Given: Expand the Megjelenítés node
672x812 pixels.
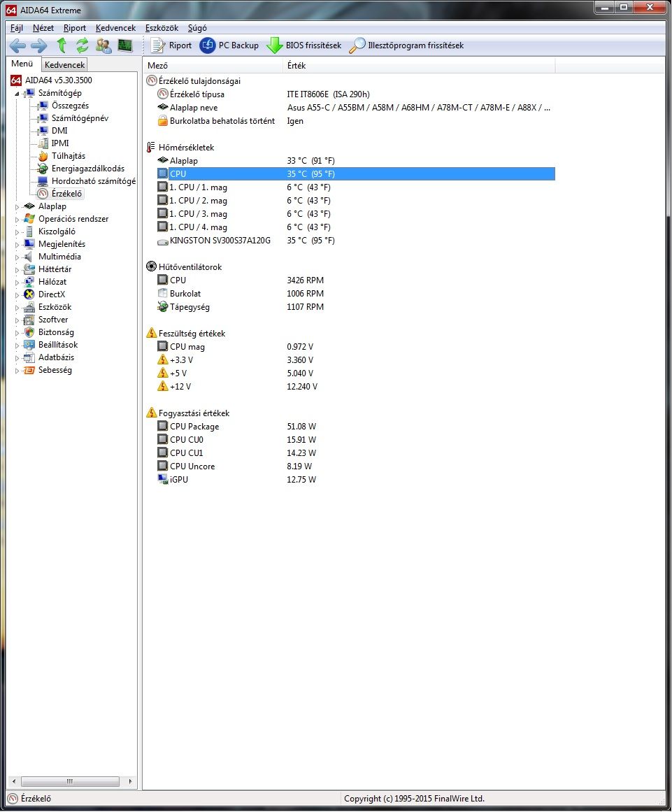Looking at the screenshot, I should (x=17, y=244).
